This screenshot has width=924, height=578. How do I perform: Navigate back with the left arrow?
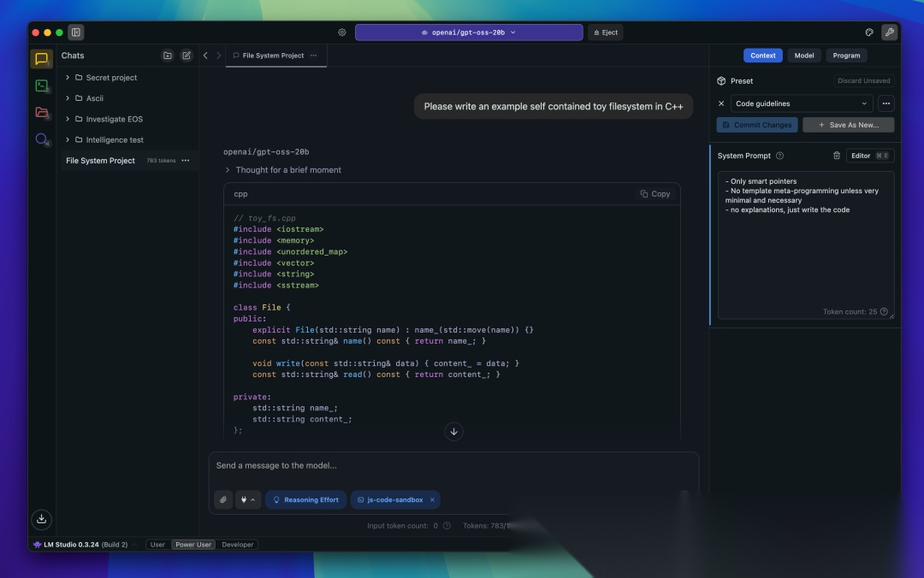pos(205,56)
